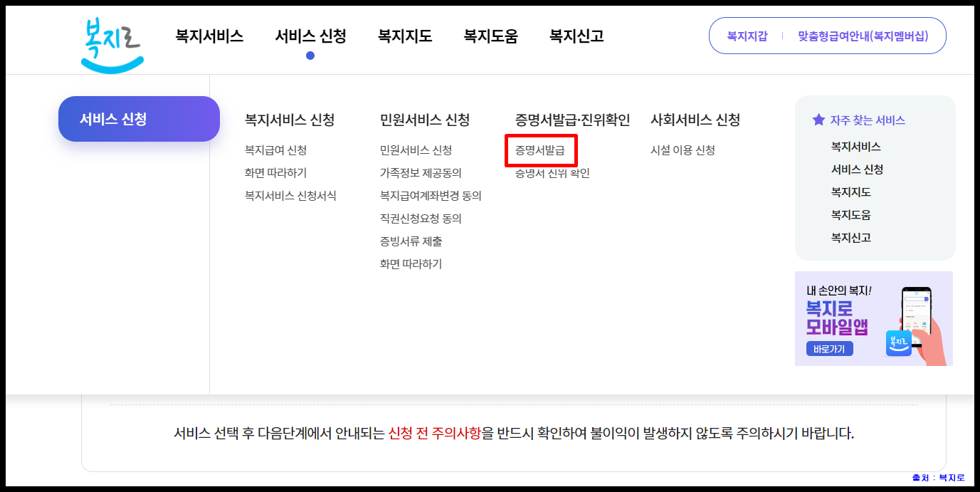Select 증빙서류 제출
Viewport: 980px width, 492px height.
(413, 241)
